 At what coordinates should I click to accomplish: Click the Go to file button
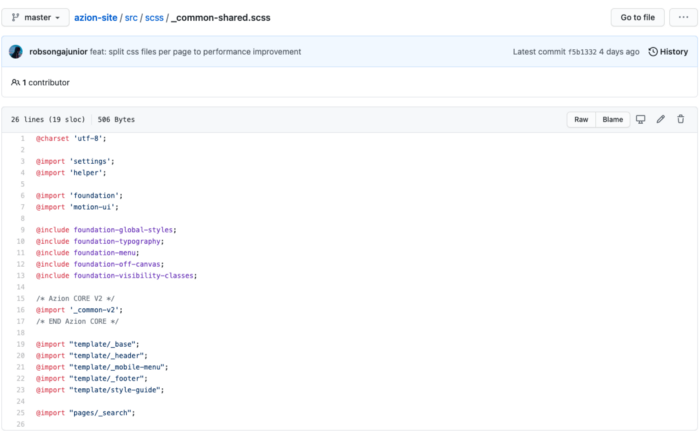pos(638,17)
